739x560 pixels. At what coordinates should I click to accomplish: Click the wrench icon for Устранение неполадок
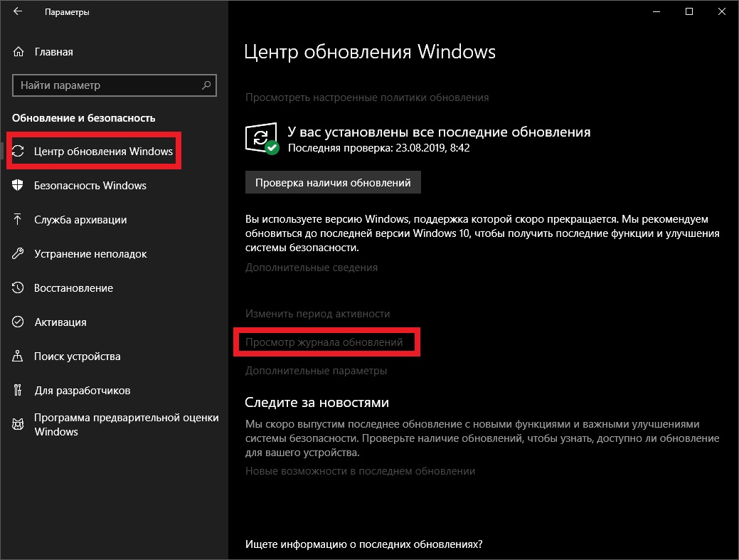coord(18,253)
